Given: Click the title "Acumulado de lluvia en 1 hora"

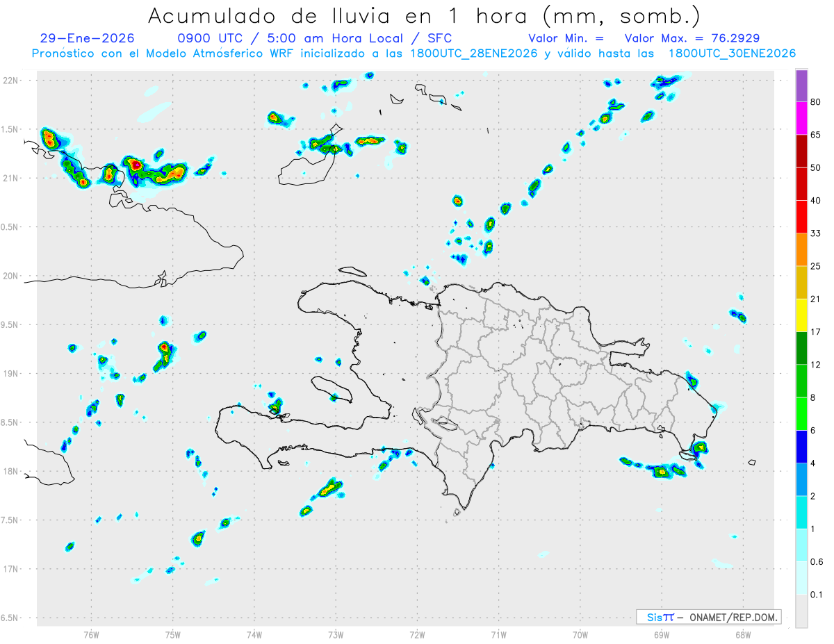Looking at the screenshot, I should (343, 15).
